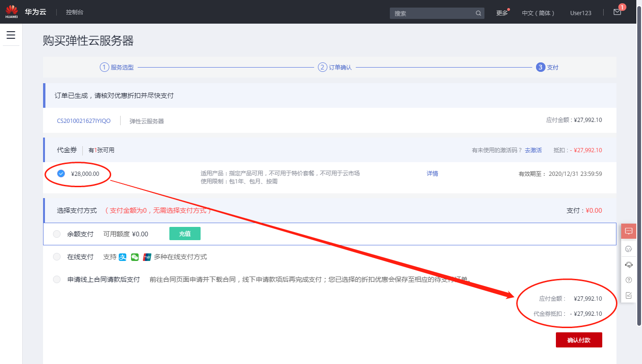Click 支付:¥0.00 amount text
The height and width of the screenshot is (364, 642).
coord(584,210)
